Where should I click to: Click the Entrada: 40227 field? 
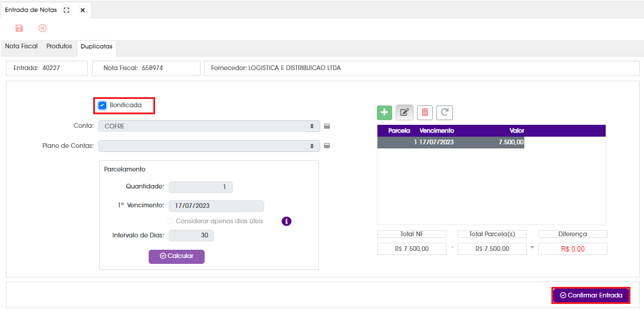(x=47, y=68)
